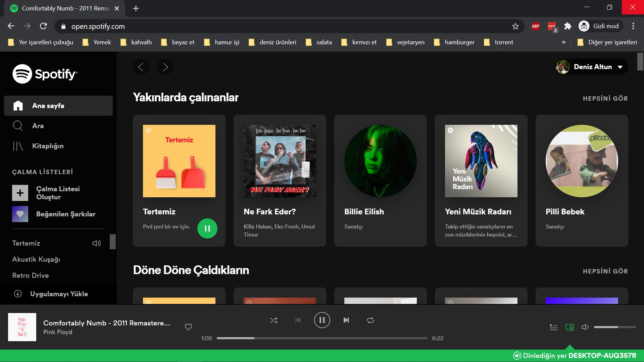Open the beyaz et bookmark folder

[178, 42]
